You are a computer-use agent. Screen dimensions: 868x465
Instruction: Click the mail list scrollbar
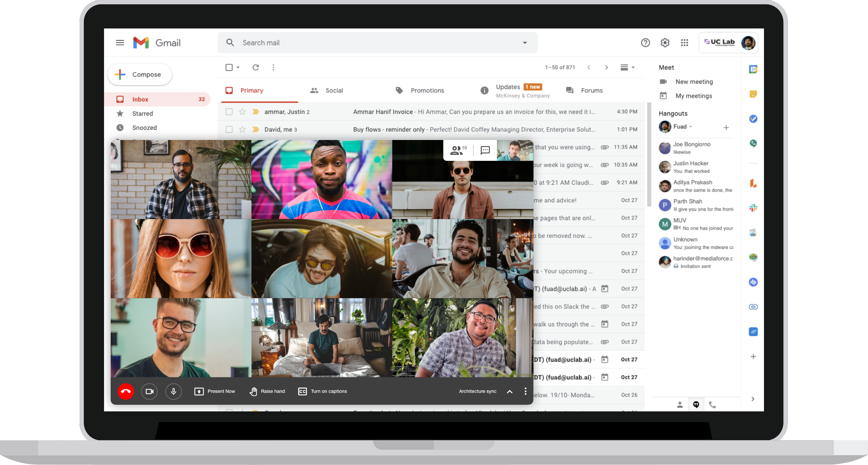[x=649, y=155]
